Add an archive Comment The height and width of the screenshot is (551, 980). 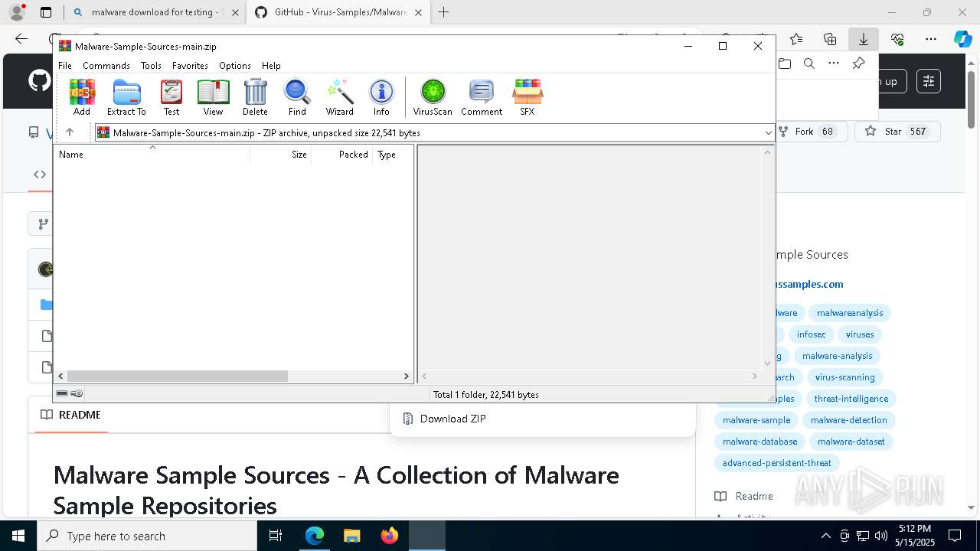point(482,97)
